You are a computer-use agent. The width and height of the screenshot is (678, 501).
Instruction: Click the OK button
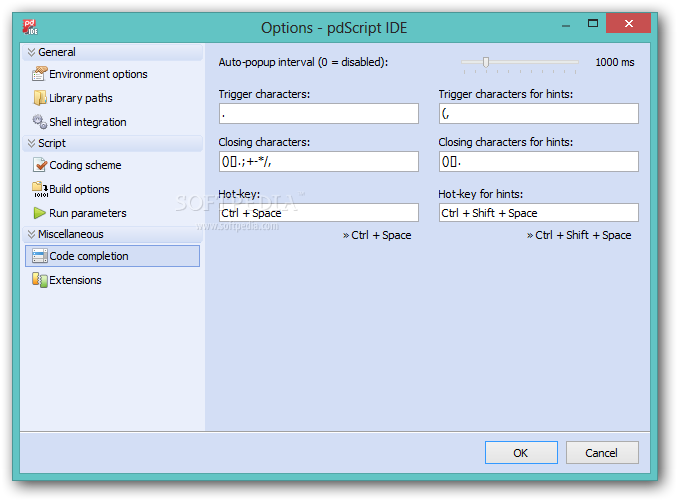point(521,453)
